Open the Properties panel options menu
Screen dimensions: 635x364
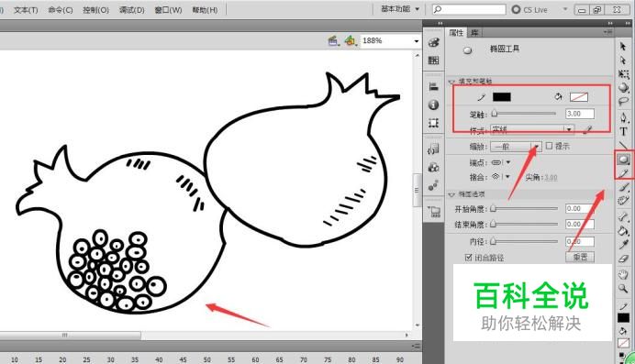[607, 32]
